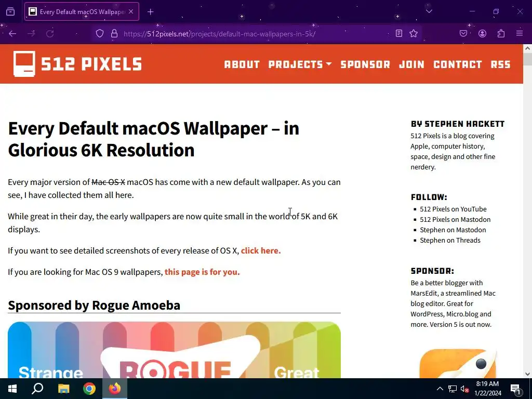Open File Explorer from taskbar
The image size is (532, 399).
coord(63,389)
